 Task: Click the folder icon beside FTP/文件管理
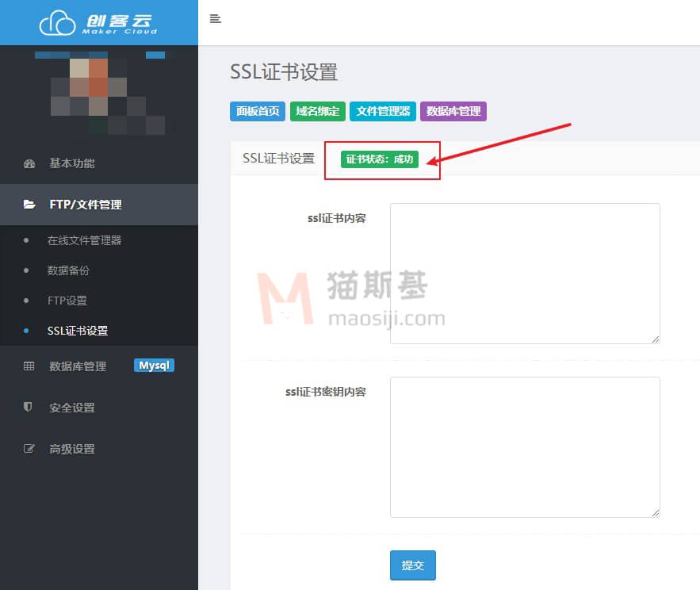pos(29,205)
